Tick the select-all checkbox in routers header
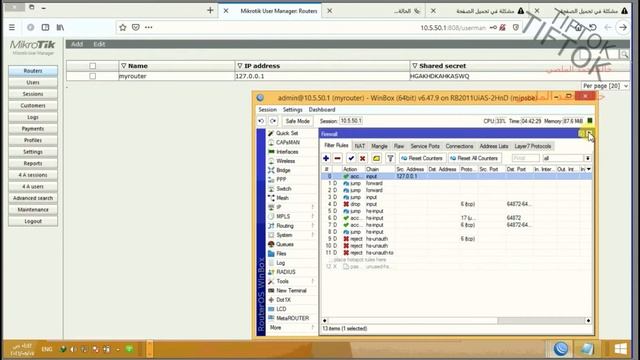 pyautogui.click(x=93, y=66)
